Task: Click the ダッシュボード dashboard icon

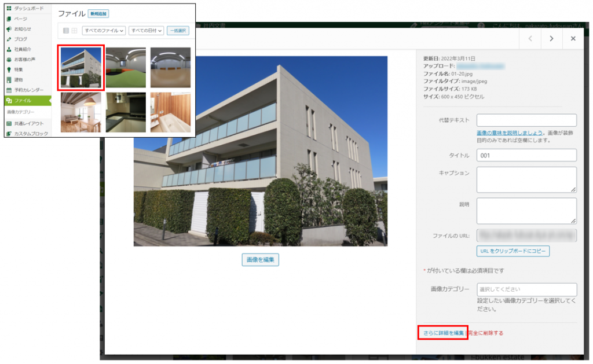Action: pos(9,9)
